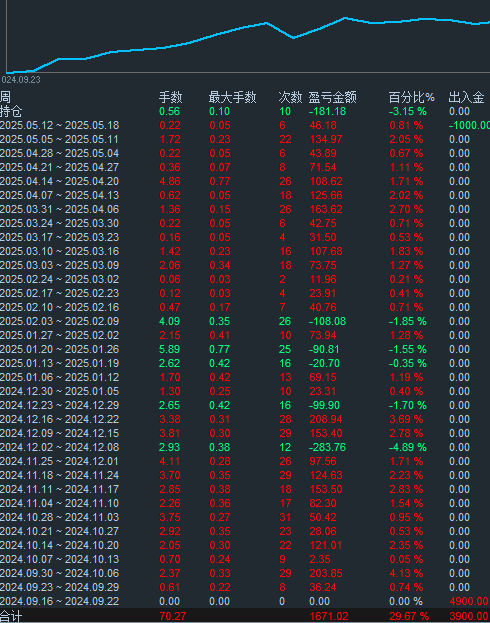The width and height of the screenshot is (490, 623).
Task: Select the 2024.09.16 ~ 2024.09.22 week row
Action: click(x=245, y=601)
